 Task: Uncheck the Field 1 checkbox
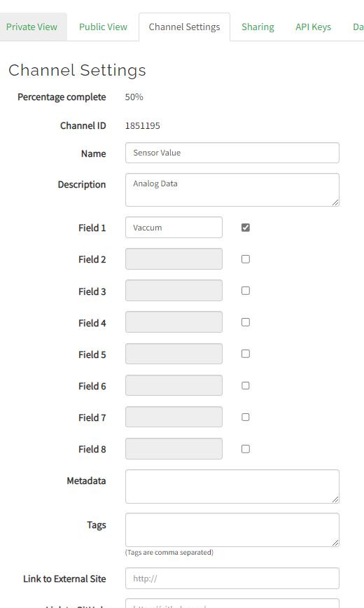coord(246,228)
